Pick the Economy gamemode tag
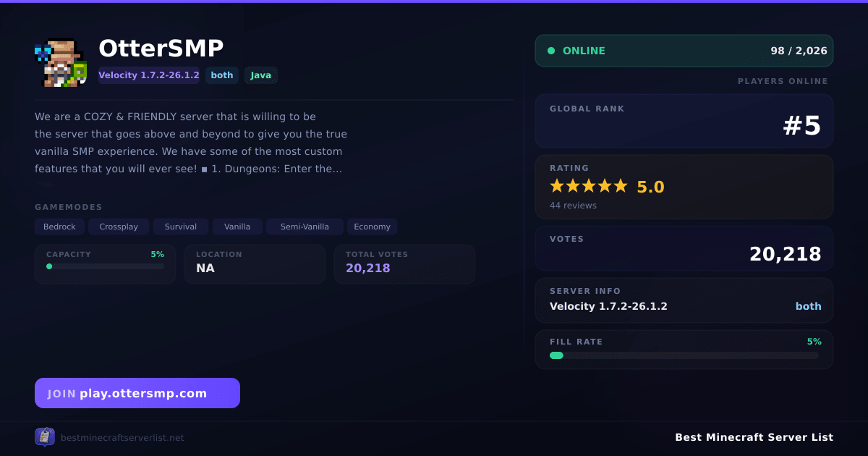This screenshot has height=456, width=868. 373,227
